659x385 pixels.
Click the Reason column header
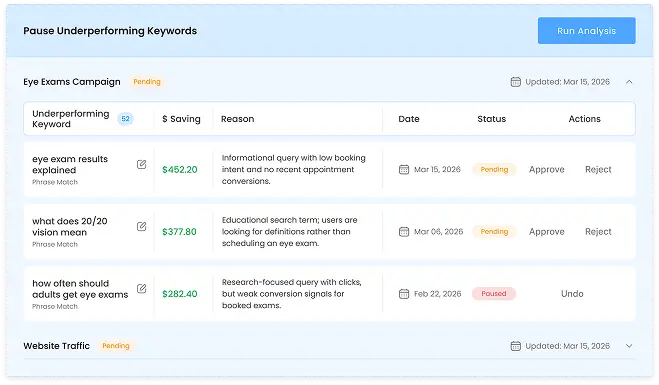point(237,119)
